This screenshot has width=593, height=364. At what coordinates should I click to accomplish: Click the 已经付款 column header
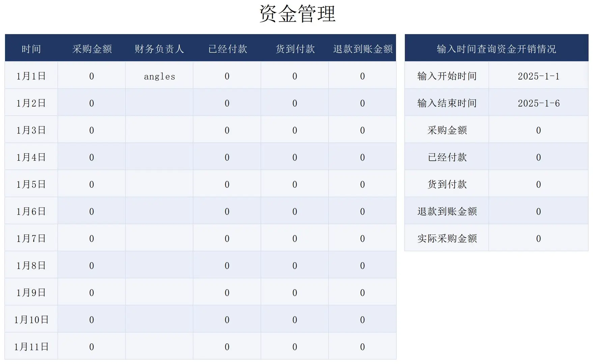coord(227,49)
